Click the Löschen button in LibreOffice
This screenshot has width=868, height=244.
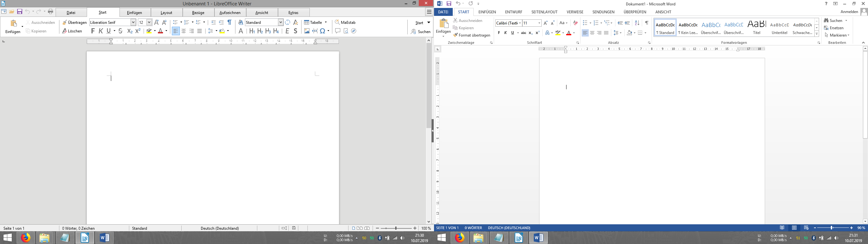tap(72, 31)
